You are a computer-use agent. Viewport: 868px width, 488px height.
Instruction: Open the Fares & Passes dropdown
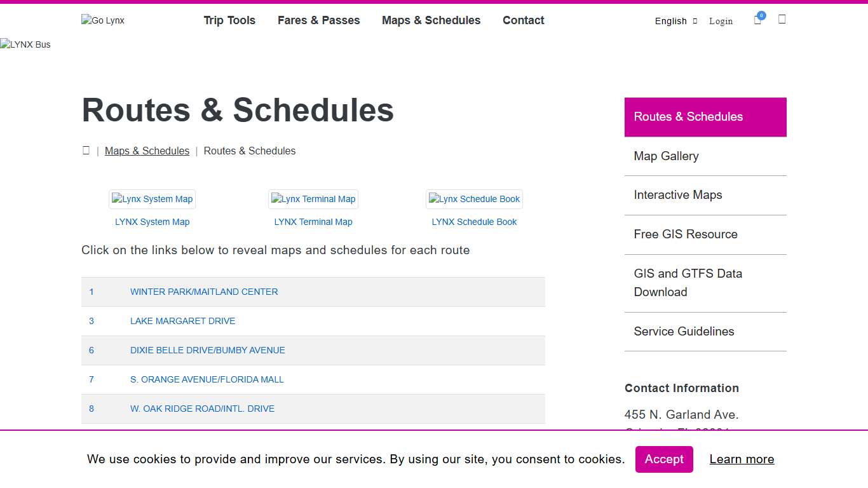(318, 20)
